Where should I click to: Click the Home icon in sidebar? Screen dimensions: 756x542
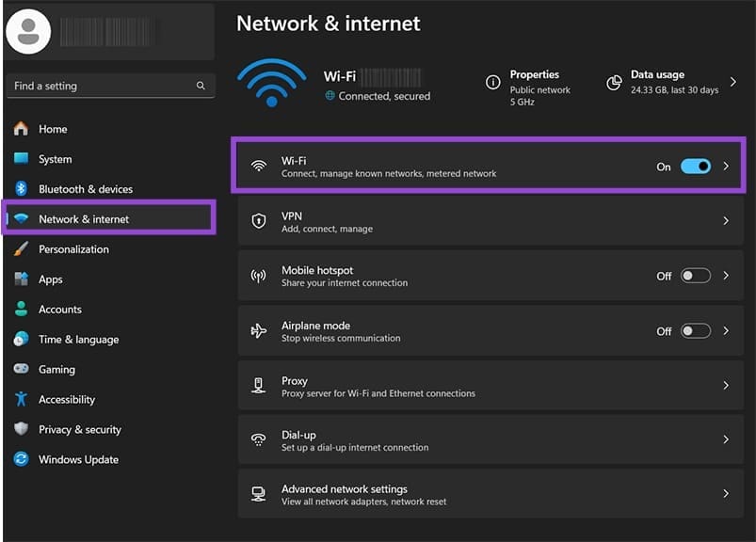coord(21,129)
